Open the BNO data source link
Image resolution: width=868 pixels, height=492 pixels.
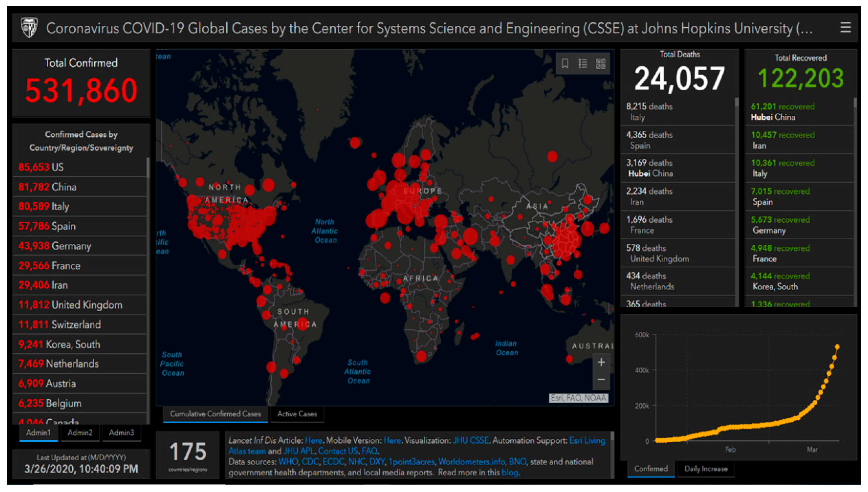pos(517,462)
